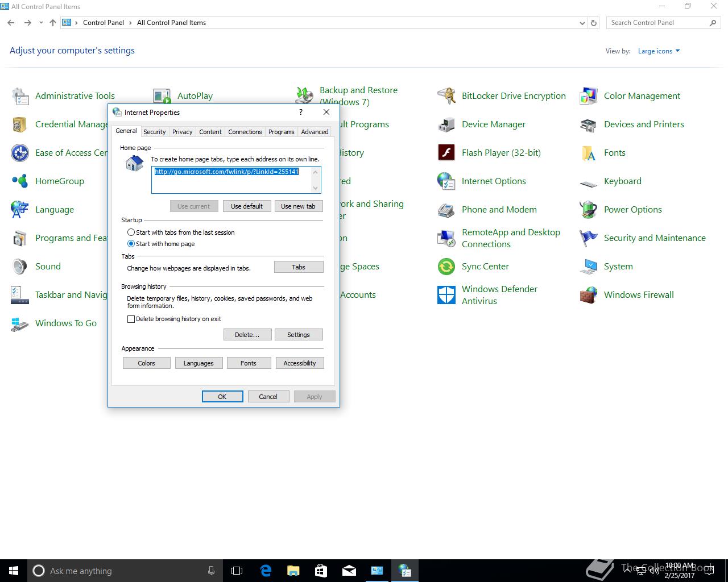The height and width of the screenshot is (582, 728).
Task: Click the Use default button
Action: point(247,206)
